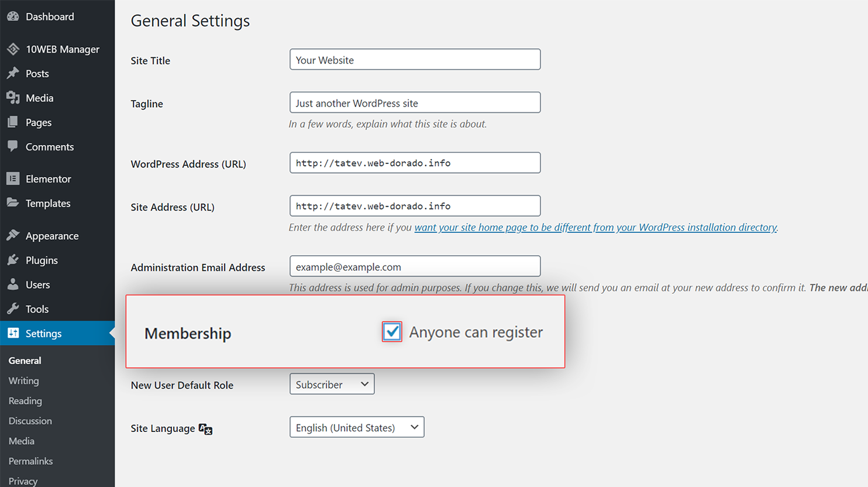The height and width of the screenshot is (487, 868).
Task: Click the Plugins plug icon
Action: coord(13,260)
